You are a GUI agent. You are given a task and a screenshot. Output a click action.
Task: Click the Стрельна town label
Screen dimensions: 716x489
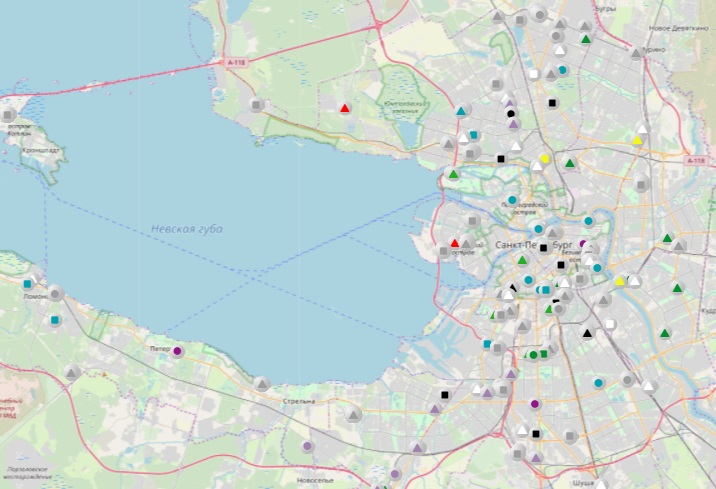298,401
